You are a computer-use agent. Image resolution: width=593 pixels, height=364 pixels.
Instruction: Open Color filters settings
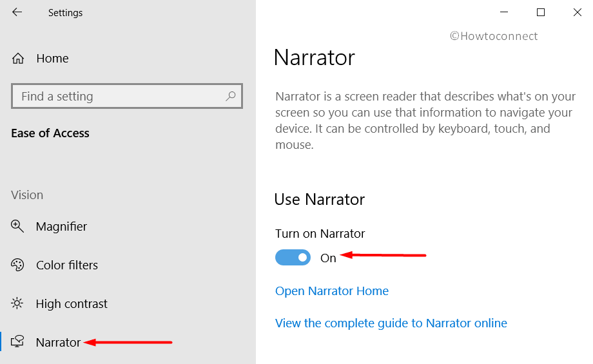pos(67,265)
